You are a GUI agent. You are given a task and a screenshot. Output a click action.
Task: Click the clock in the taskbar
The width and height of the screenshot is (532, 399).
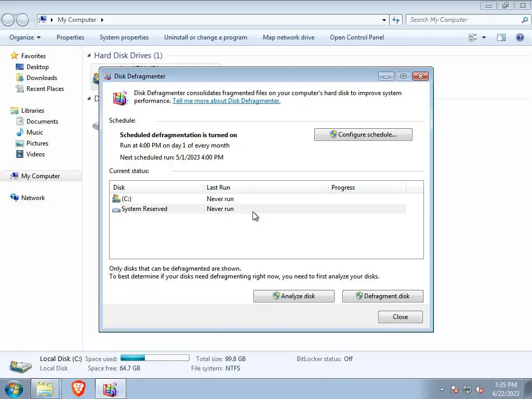coord(506,389)
